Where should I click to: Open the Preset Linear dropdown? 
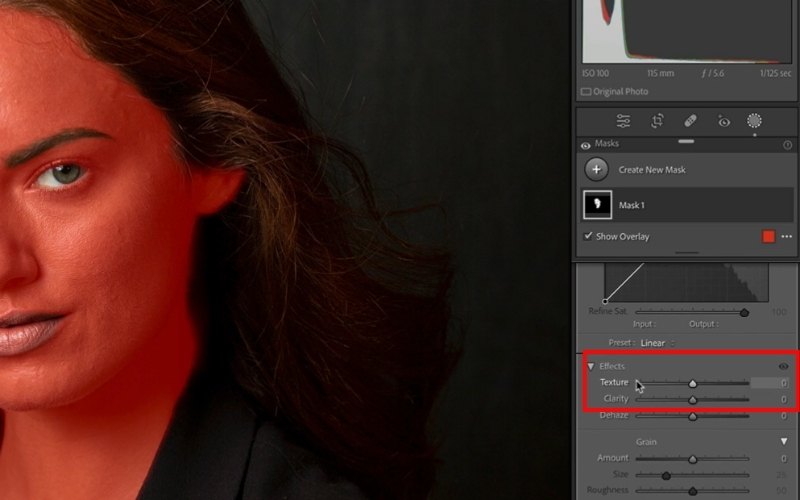tap(656, 343)
